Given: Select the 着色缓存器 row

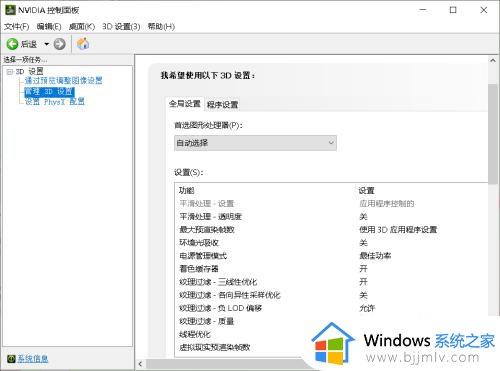Looking at the screenshot, I should coord(332,269).
